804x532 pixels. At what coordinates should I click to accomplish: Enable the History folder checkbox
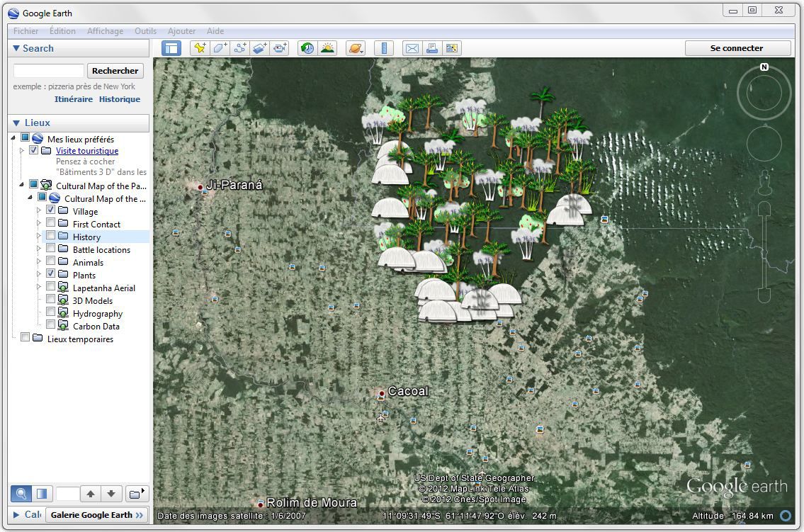click(51, 235)
